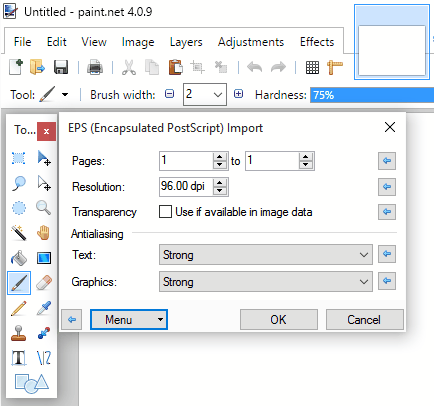Open the Menu dropdown button

click(x=129, y=319)
